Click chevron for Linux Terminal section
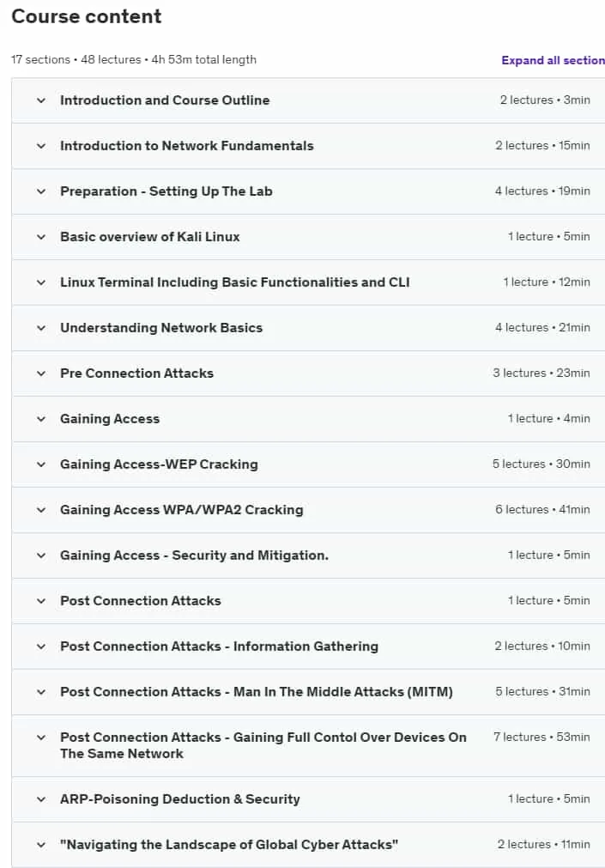 (41, 282)
